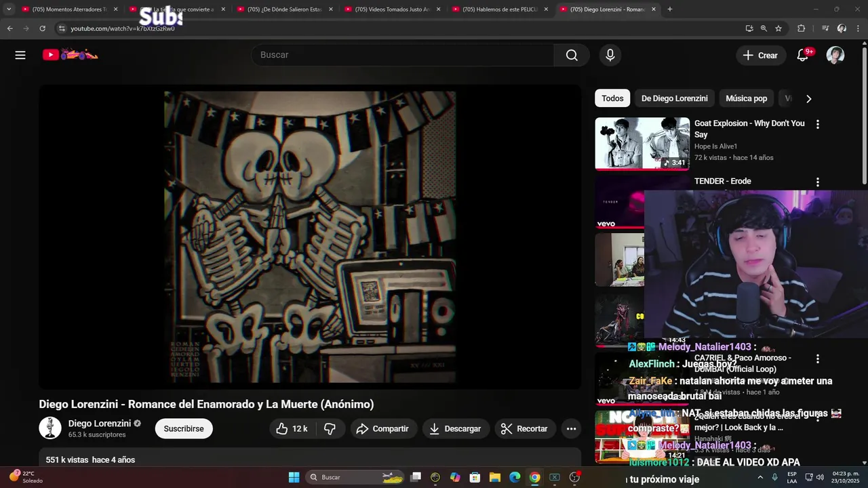Click the Descargar download button
The height and width of the screenshot is (488, 868).
[456, 428]
